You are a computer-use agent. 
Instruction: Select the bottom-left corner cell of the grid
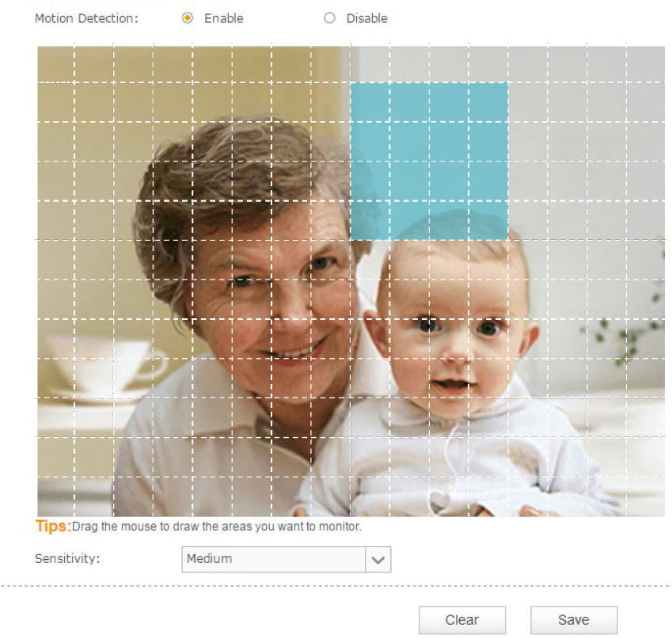55,496
